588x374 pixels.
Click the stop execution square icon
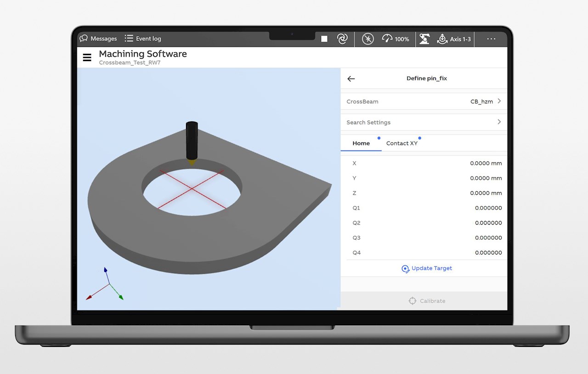click(x=324, y=39)
